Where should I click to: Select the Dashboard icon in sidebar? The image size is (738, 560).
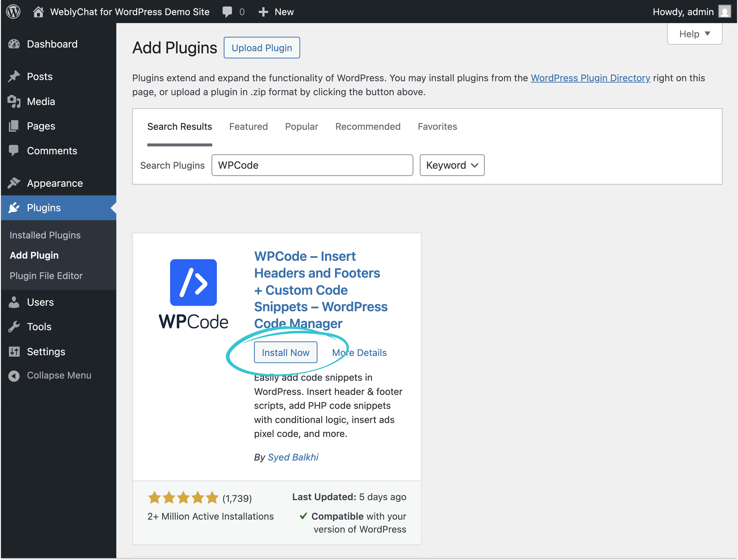click(x=14, y=44)
